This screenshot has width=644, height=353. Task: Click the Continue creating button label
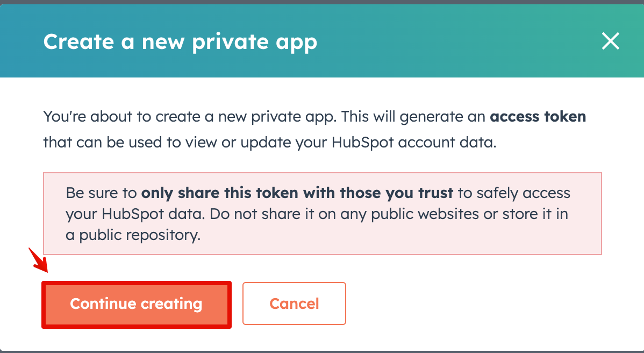137,303
